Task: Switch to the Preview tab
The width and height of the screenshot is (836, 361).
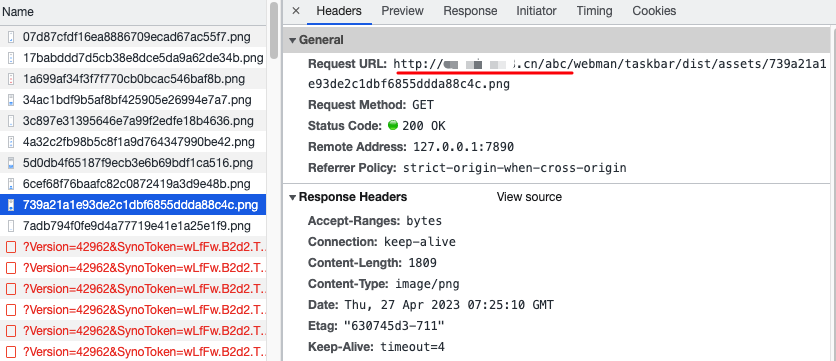Action: [402, 11]
